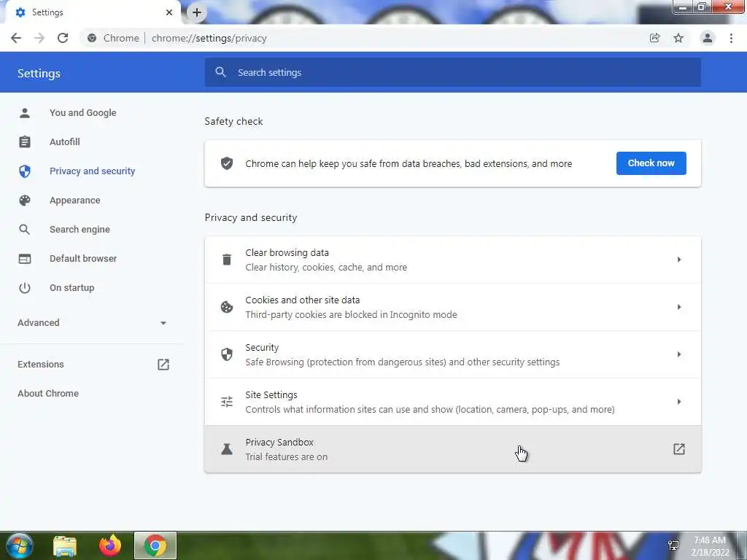Click the Default browser window icon

[x=25, y=259]
